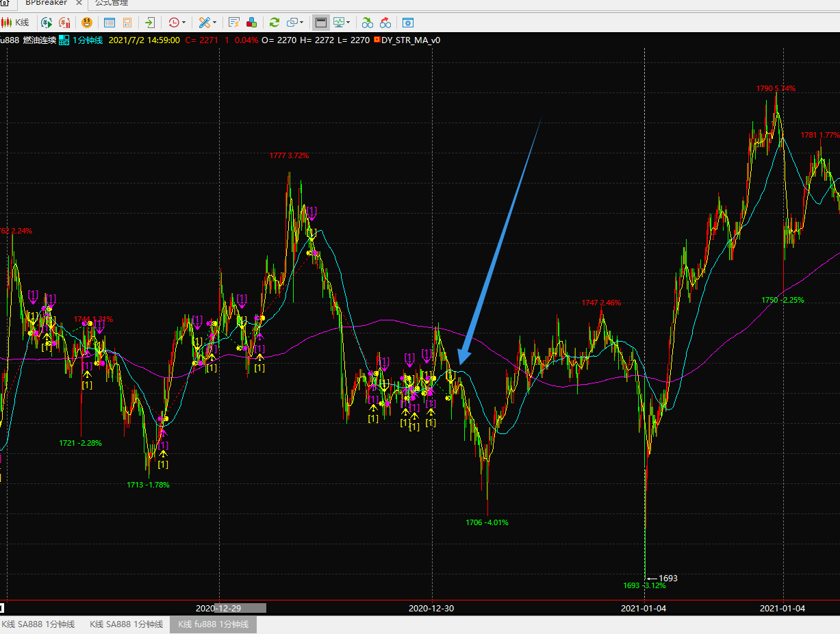
Task: Click the DY_STR_MA_v0 indicator label
Action: pyautogui.click(x=410, y=40)
